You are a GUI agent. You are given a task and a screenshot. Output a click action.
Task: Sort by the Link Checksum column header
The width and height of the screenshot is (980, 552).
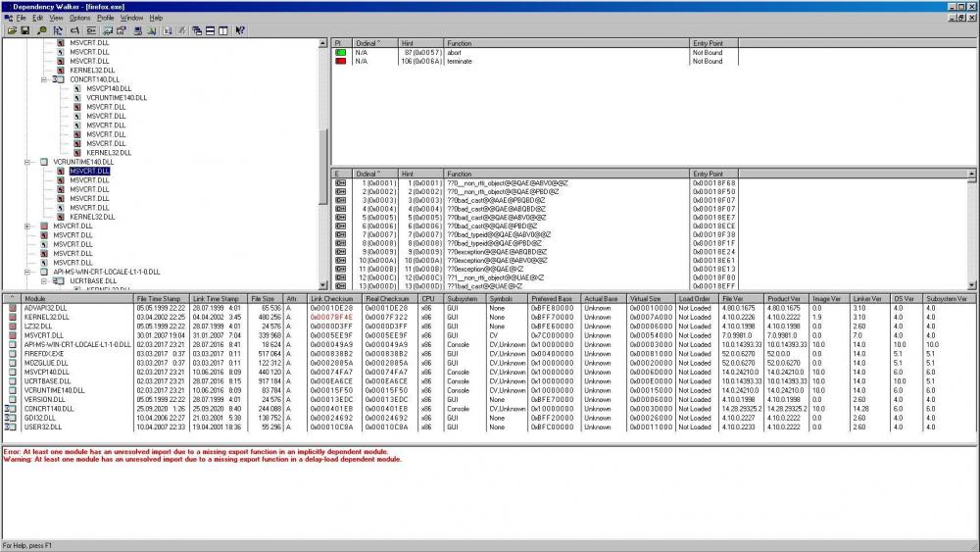329,297
